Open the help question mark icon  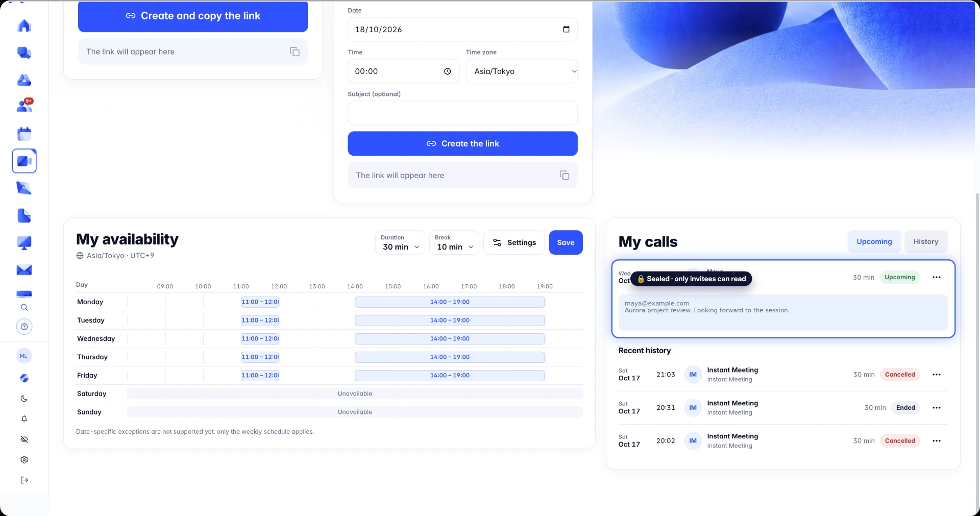[24, 327]
